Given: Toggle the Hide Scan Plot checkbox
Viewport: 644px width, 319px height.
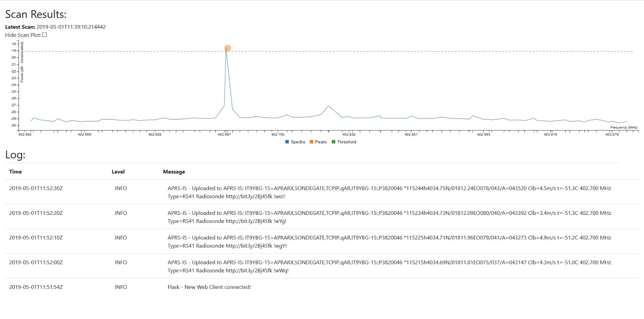Looking at the screenshot, I should pyautogui.click(x=45, y=35).
